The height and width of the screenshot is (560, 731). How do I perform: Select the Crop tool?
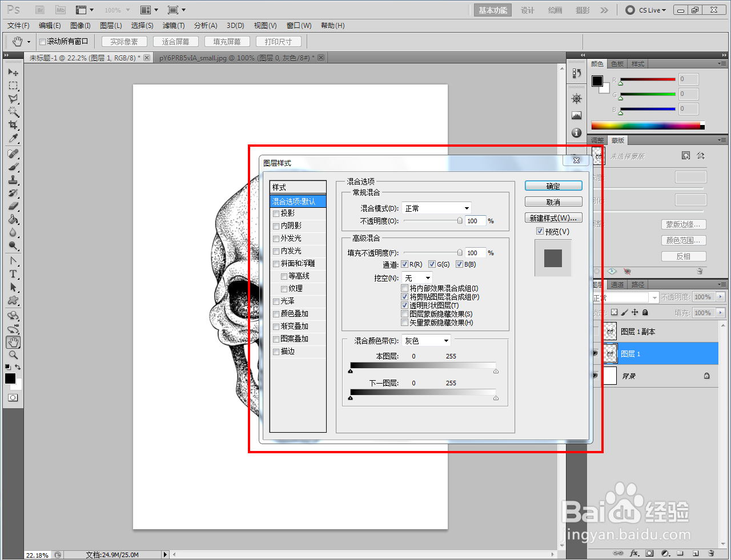pos(13,125)
